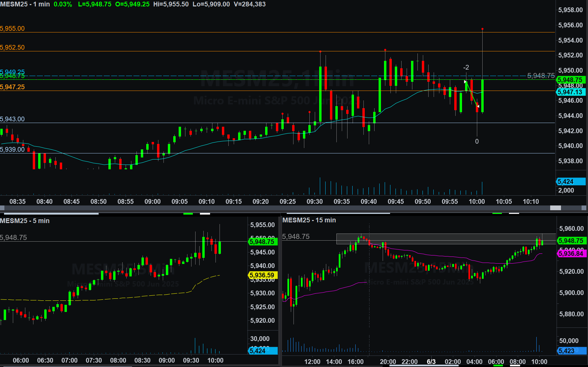Image resolution: width=588 pixels, height=367 pixels.
Task: Click the 1-min chart horizontal scrollbar thumb
Action: tap(555, 208)
